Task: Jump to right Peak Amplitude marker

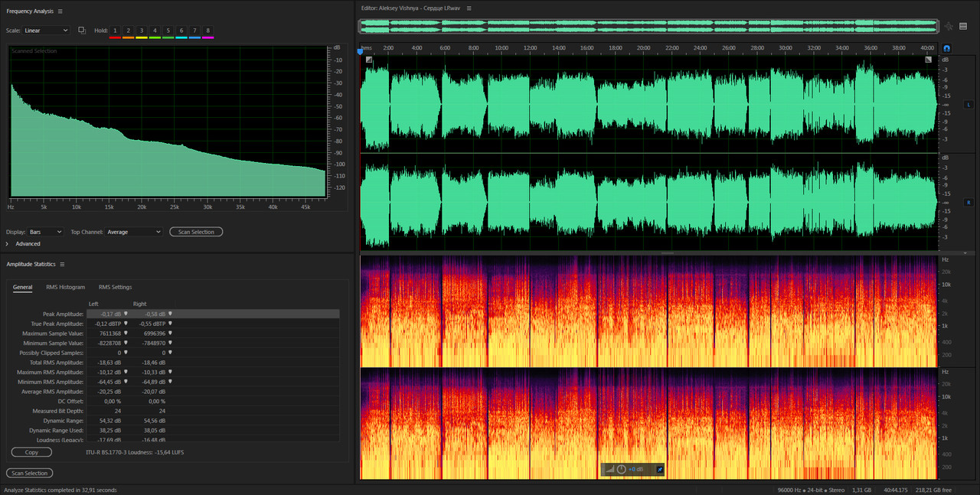Action: tap(171, 314)
